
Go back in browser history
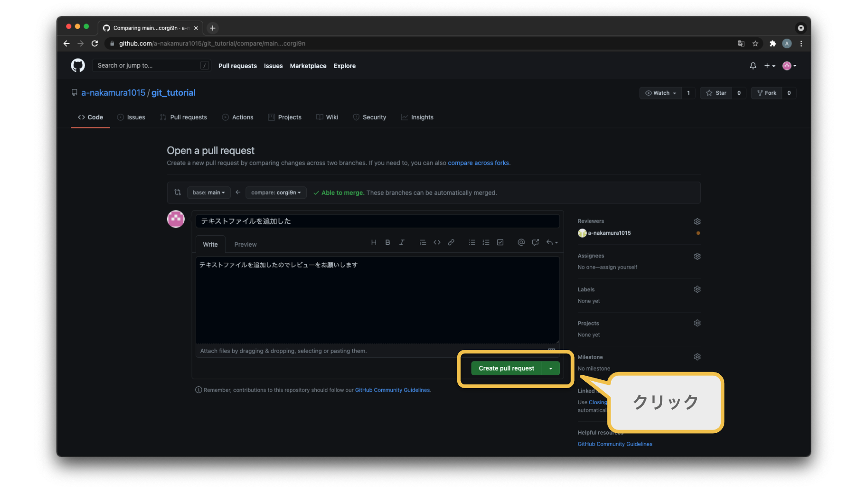click(67, 43)
